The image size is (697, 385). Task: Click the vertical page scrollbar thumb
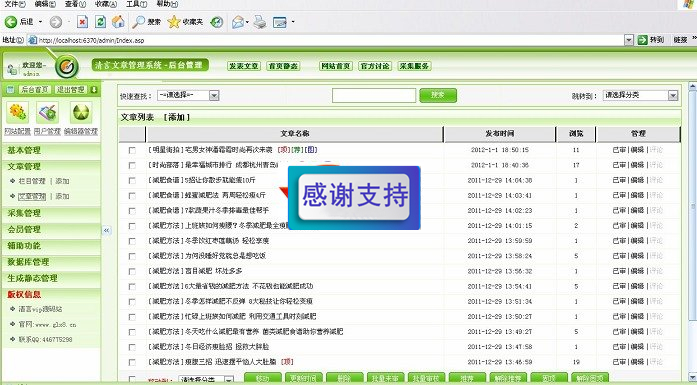[x=693, y=205]
